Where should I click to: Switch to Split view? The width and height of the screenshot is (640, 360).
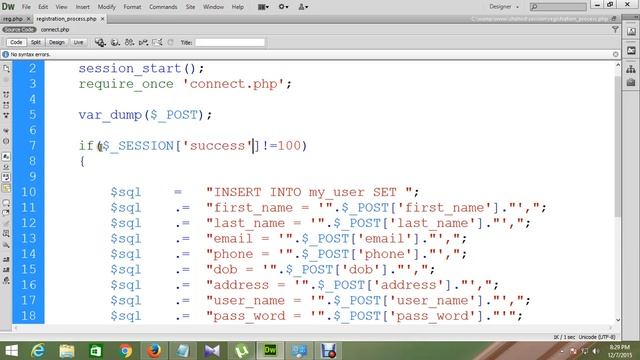tap(36, 42)
